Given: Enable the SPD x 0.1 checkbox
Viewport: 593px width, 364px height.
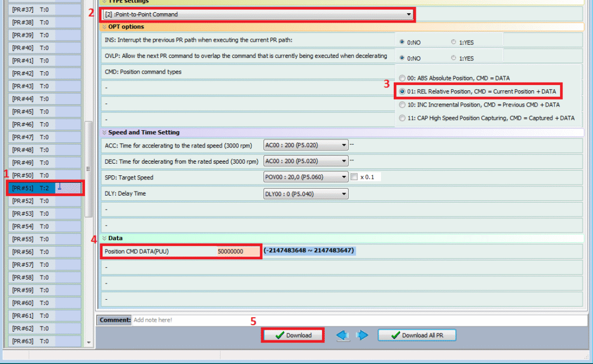Looking at the screenshot, I should (354, 177).
